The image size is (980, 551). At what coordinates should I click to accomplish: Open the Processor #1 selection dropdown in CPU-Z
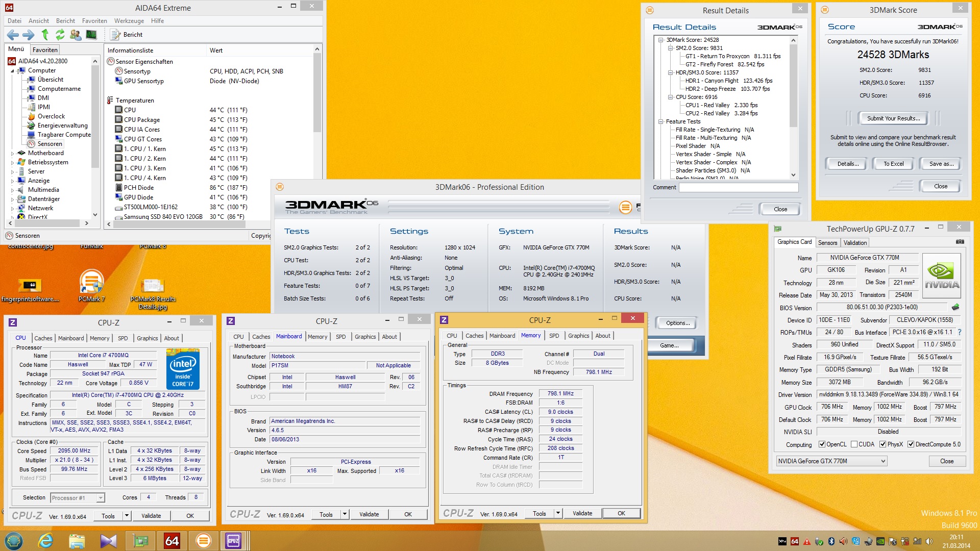point(101,498)
